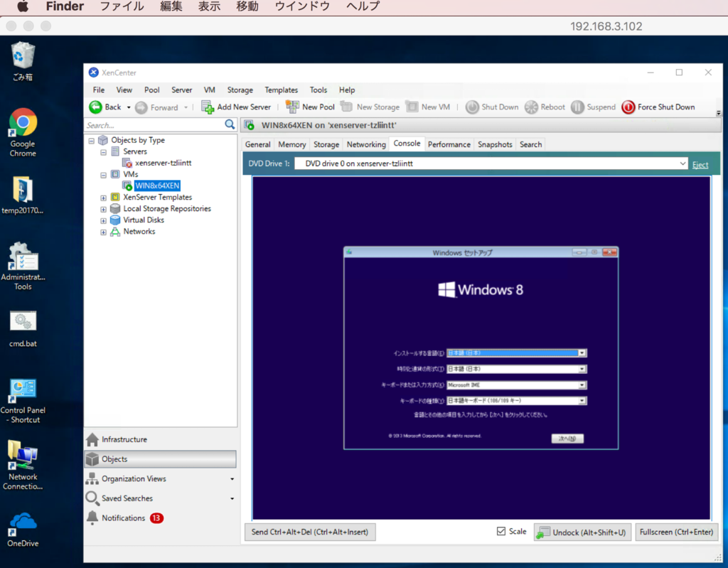Switch to the Performance tab

pyautogui.click(x=449, y=144)
